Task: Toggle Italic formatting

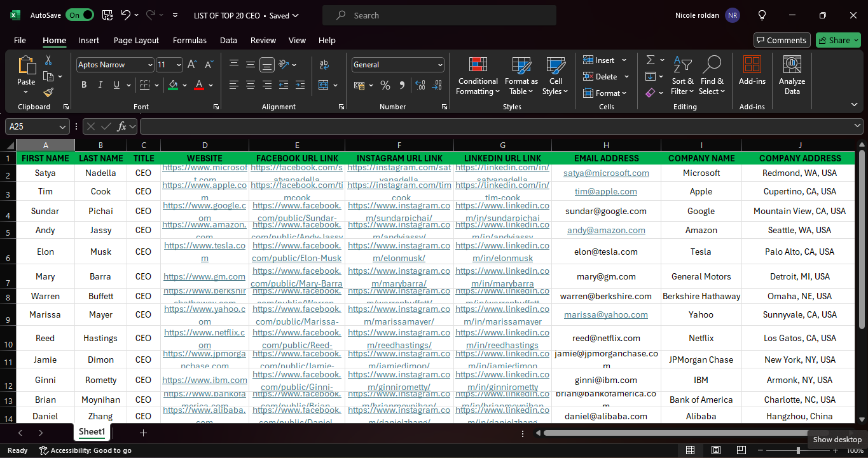Action: [x=100, y=85]
